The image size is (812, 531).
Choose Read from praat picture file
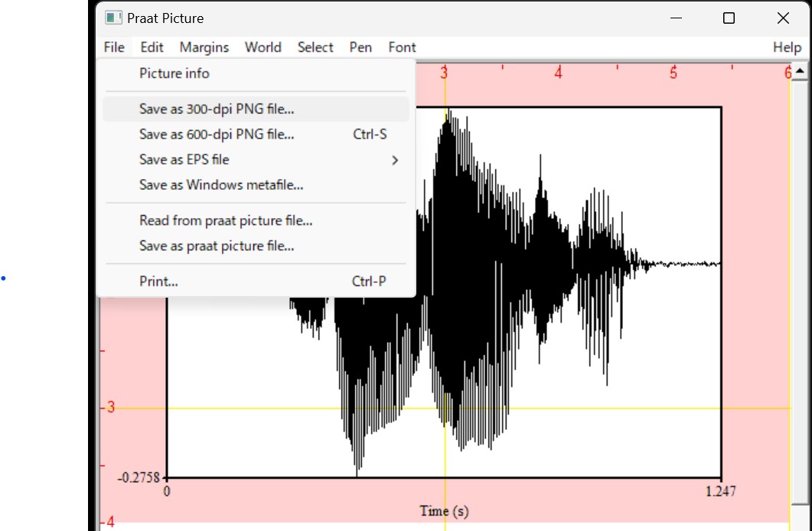coord(226,220)
